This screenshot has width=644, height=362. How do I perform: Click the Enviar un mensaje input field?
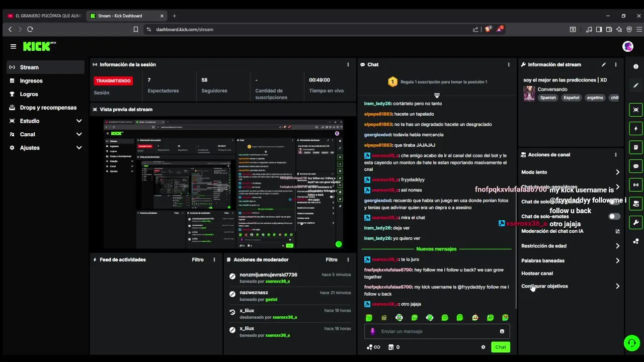tap(437, 331)
